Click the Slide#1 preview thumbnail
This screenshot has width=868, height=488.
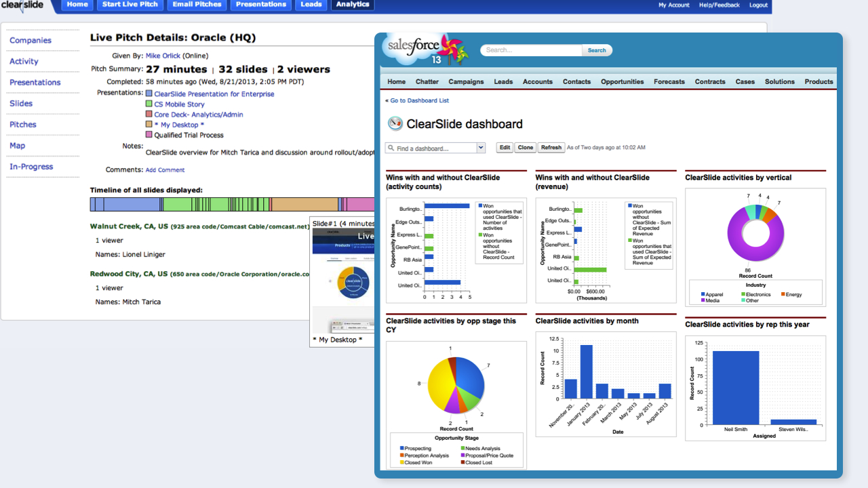coord(343,280)
